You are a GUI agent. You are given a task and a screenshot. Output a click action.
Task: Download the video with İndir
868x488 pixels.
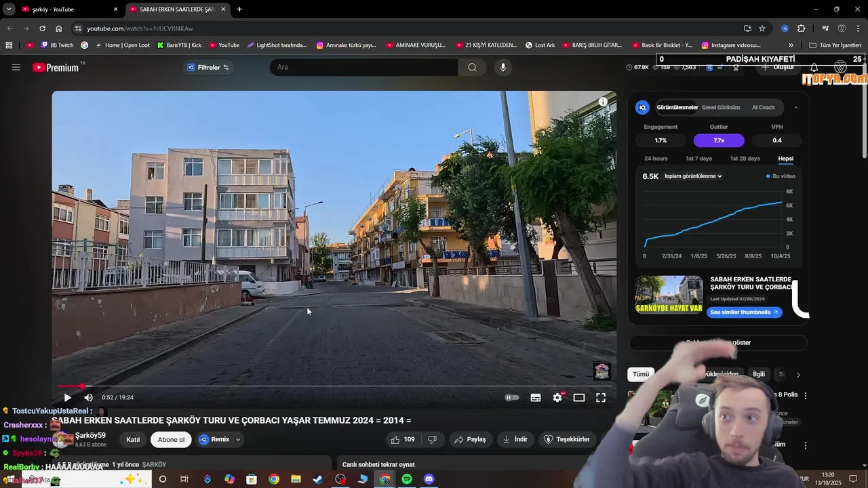click(515, 439)
